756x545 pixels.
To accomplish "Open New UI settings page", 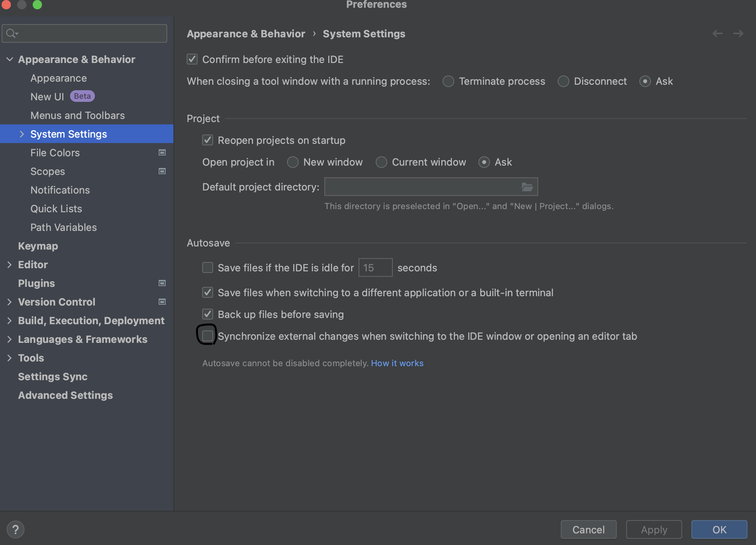I will (47, 97).
